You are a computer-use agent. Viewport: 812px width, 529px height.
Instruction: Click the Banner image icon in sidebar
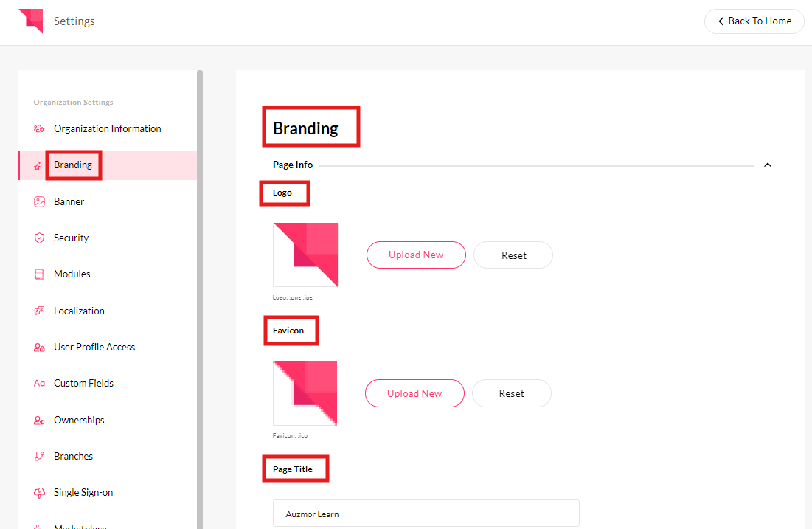(39, 201)
